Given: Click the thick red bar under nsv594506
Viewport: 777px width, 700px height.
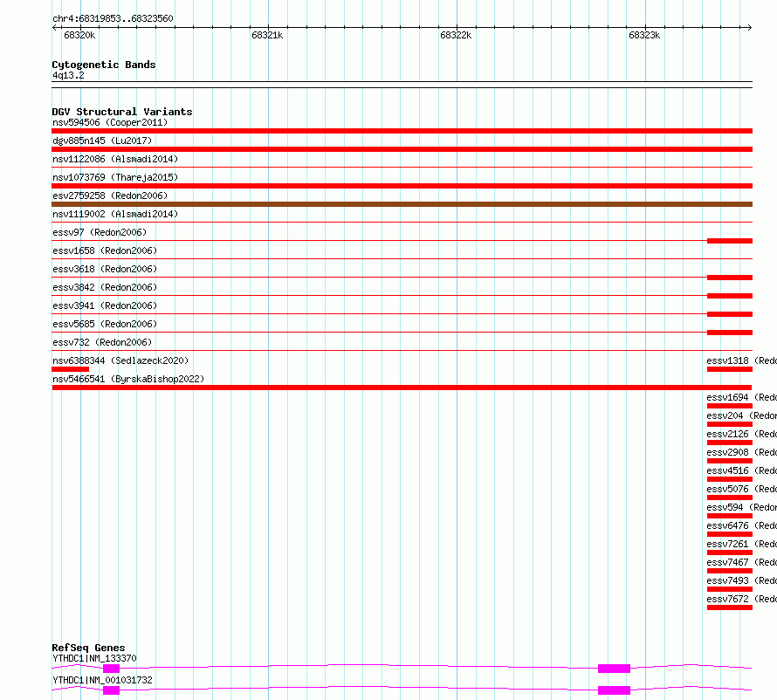Looking at the screenshot, I should tap(402, 131).
